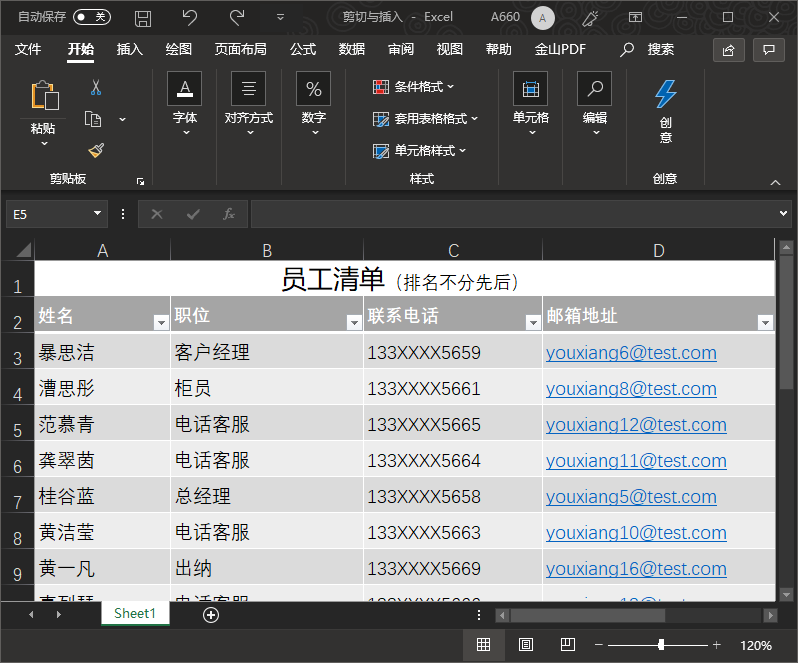Screen dimensions: 798x663
Task: Switch to the 视图 tab
Action: click(449, 49)
